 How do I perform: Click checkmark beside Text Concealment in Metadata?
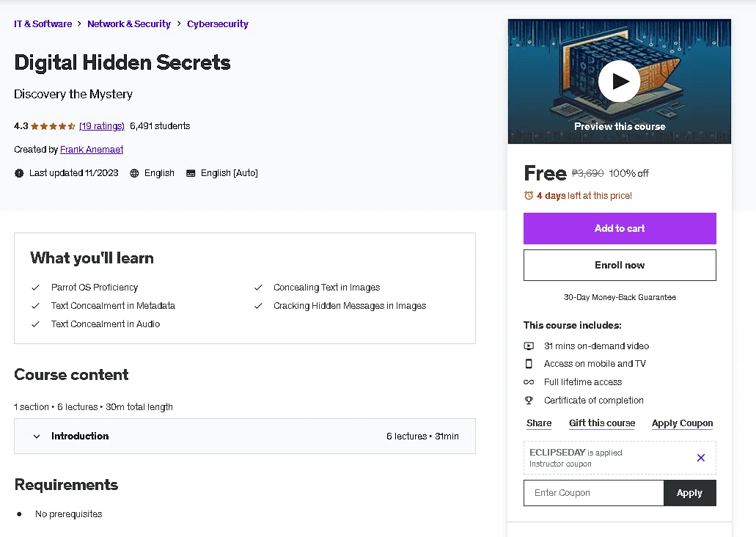click(35, 306)
